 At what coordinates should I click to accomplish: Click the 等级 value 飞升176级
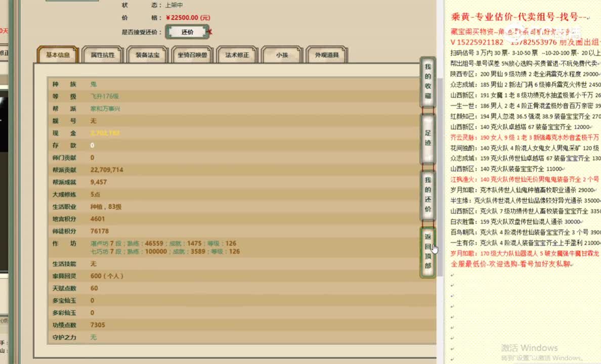point(105,96)
